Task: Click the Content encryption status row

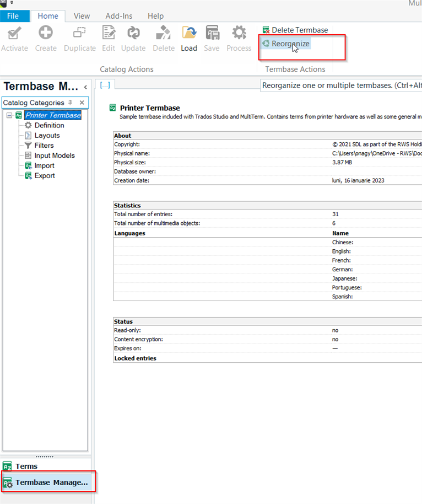Action: [x=268, y=340]
